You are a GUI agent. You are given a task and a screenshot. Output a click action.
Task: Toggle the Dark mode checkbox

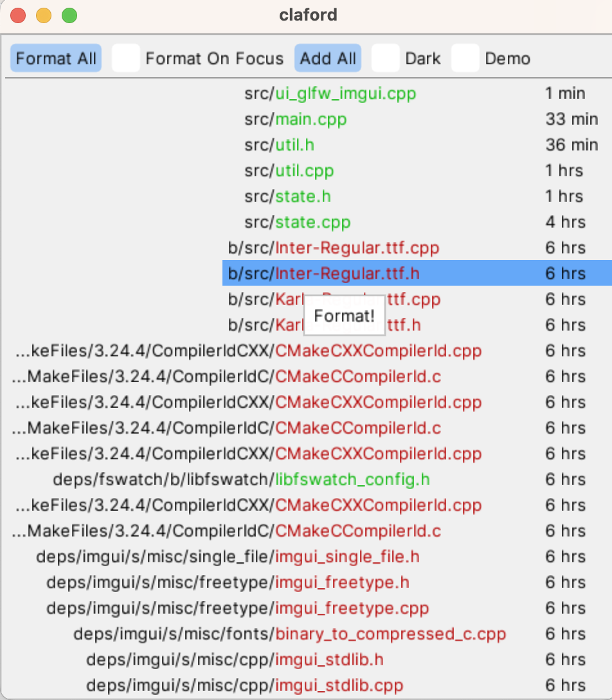point(385,58)
